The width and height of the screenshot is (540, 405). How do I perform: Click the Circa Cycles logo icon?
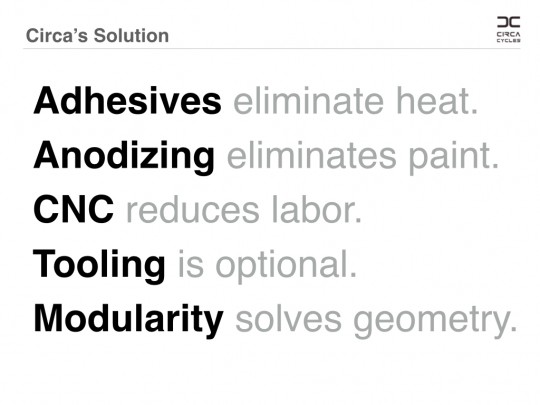click(x=508, y=22)
